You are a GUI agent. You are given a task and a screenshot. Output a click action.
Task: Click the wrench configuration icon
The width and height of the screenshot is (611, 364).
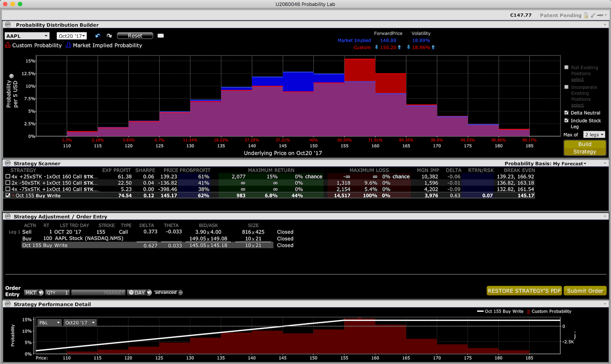pyautogui.click(x=593, y=15)
